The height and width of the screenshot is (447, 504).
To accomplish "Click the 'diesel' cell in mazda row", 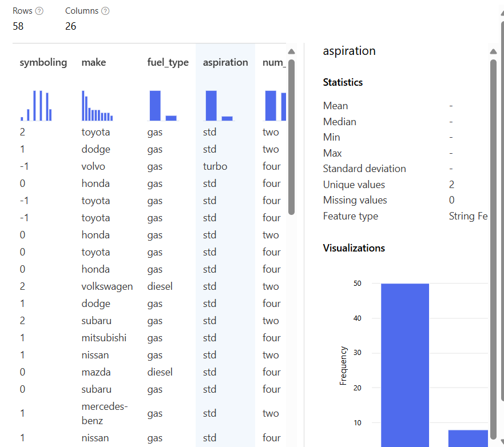I will [160, 372].
